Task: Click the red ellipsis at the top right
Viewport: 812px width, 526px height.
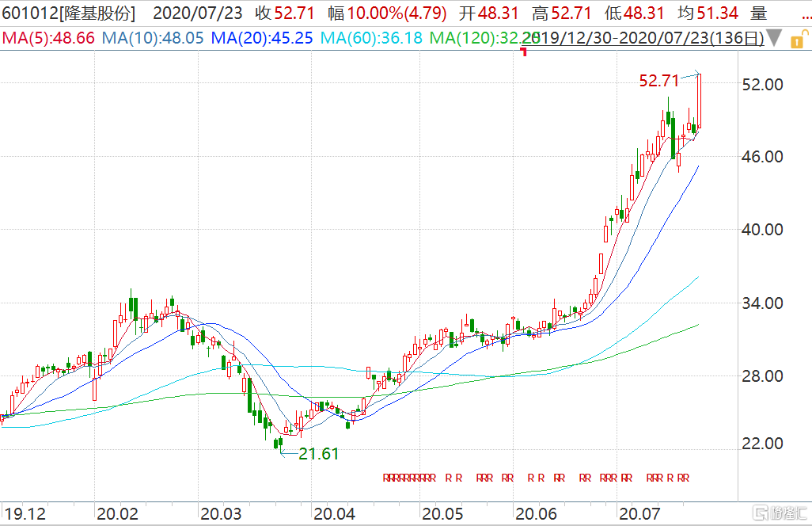Action: 806,16
